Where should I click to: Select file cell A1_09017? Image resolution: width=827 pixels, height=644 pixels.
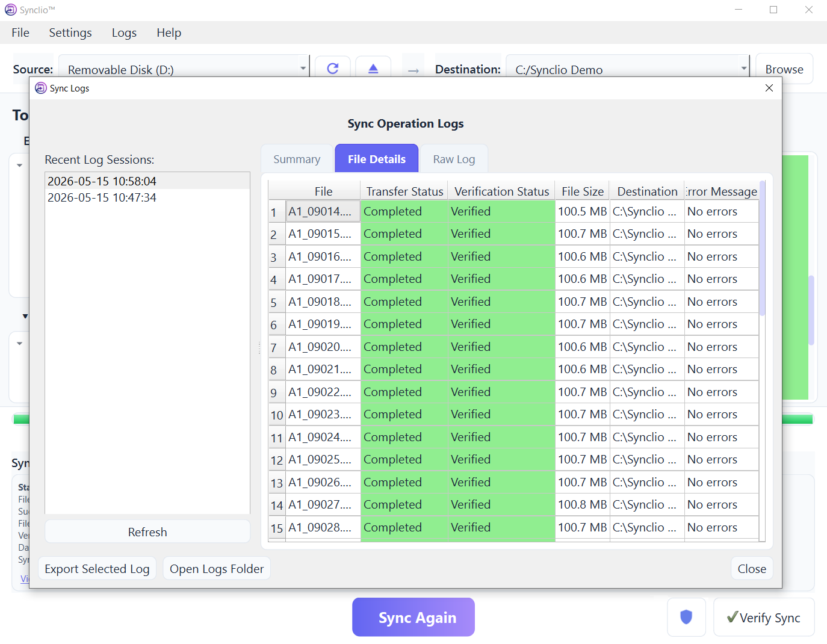[x=323, y=279]
